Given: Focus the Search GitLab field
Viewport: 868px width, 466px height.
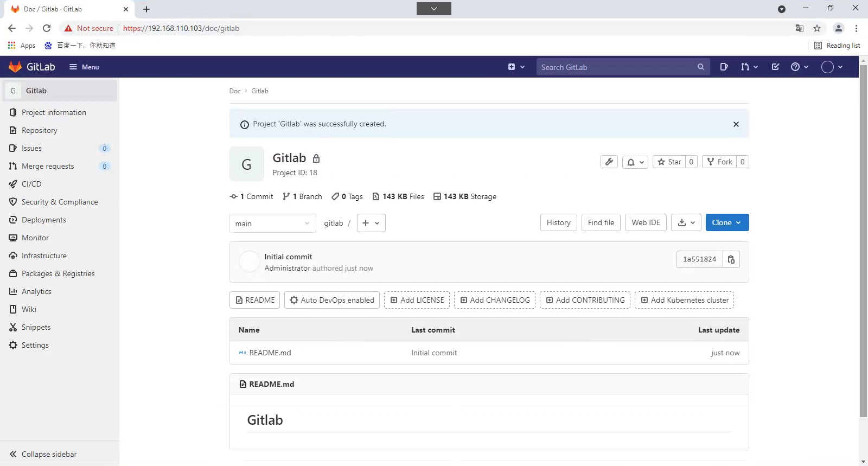Looking at the screenshot, I should click(x=623, y=67).
